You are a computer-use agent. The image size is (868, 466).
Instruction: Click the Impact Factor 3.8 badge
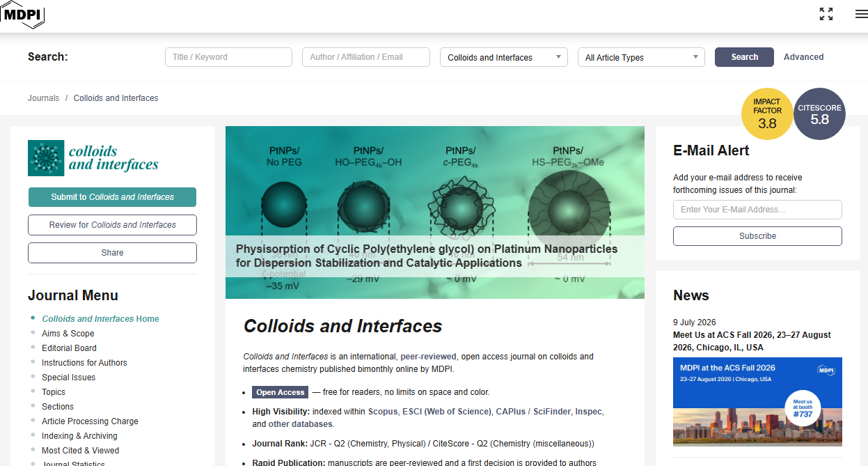pyautogui.click(x=767, y=114)
